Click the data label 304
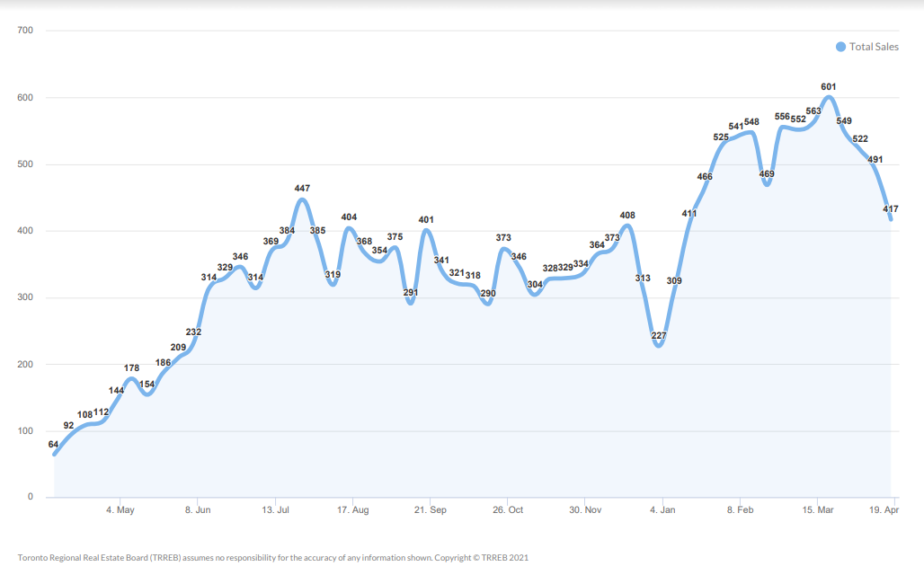This screenshot has width=924, height=584. [535, 284]
